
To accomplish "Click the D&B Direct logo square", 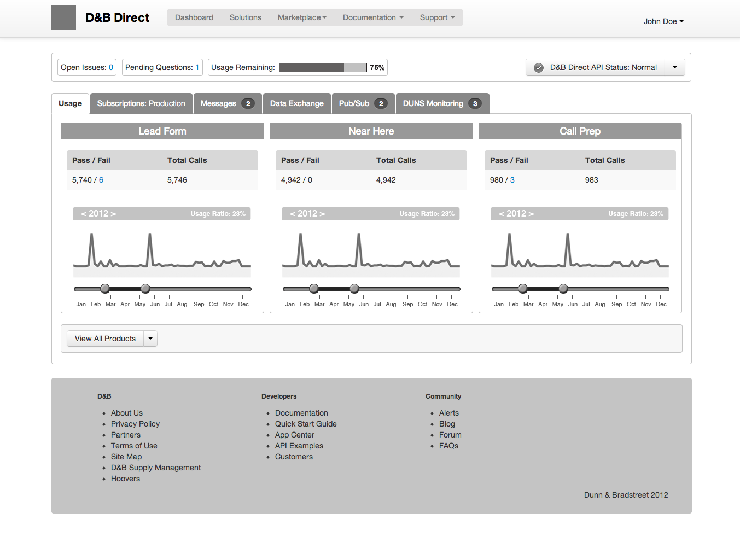I will (x=63, y=17).
